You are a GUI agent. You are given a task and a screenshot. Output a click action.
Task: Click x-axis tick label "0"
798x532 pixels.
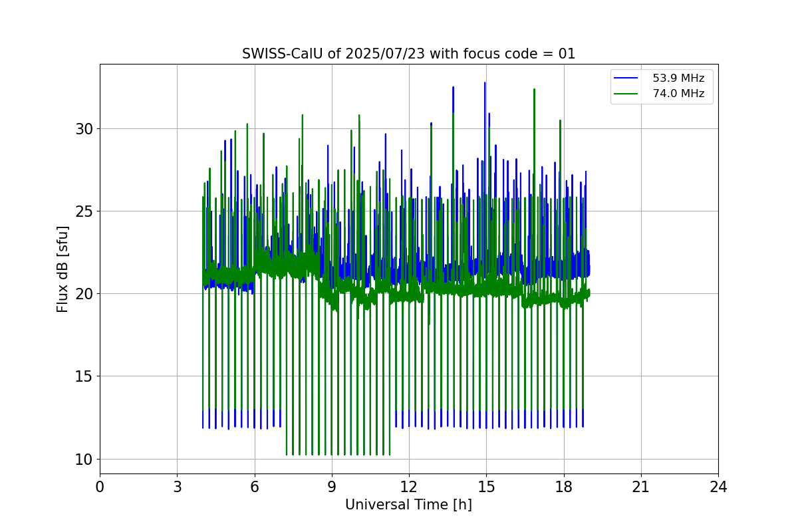100,487
